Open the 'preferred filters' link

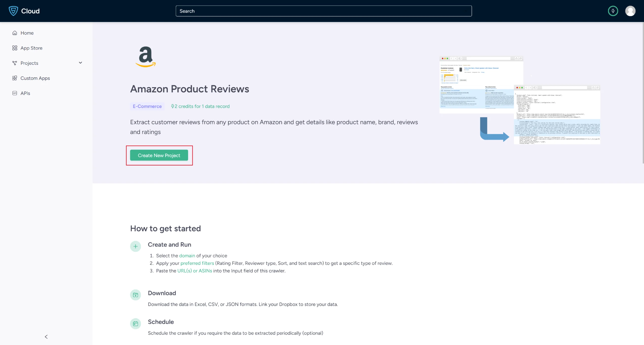click(197, 263)
